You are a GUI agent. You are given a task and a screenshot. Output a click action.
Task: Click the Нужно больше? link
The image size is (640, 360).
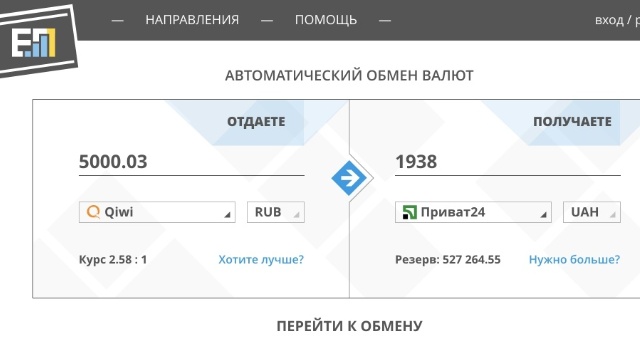(x=574, y=260)
